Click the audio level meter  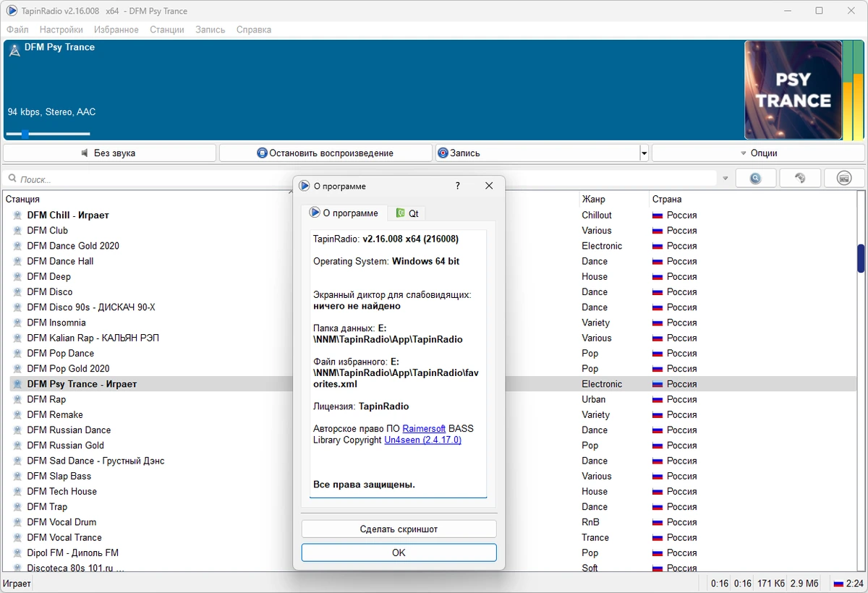coord(854,90)
